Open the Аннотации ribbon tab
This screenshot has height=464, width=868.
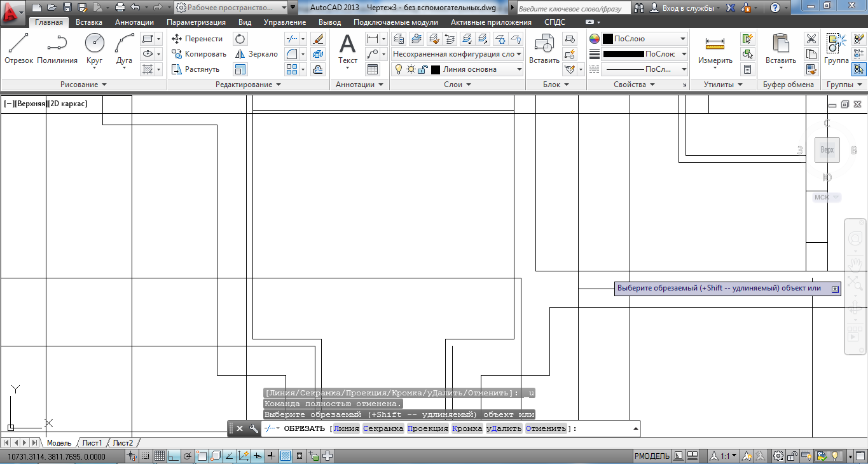coord(134,22)
